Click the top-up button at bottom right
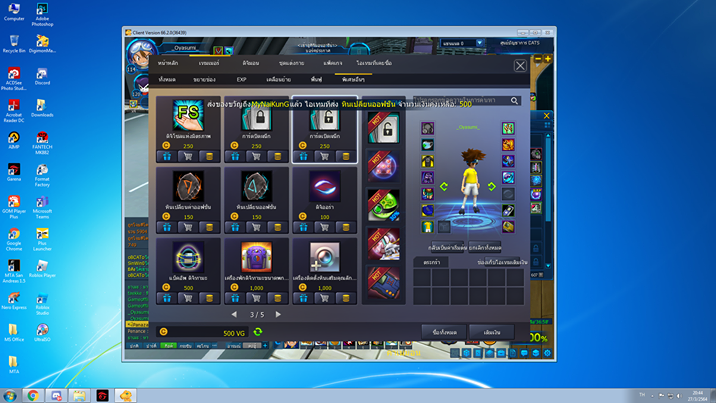The image size is (716, 403). coord(492,332)
